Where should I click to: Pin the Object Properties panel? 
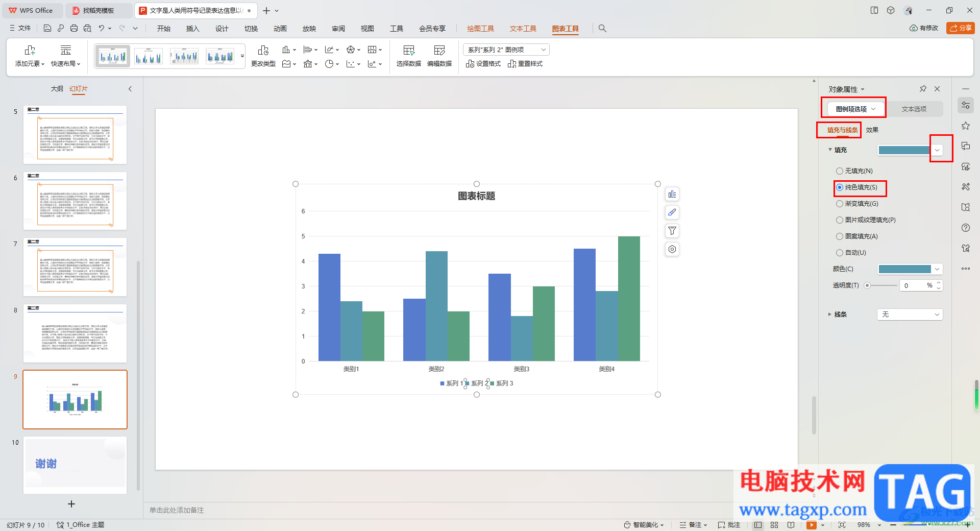coord(923,89)
